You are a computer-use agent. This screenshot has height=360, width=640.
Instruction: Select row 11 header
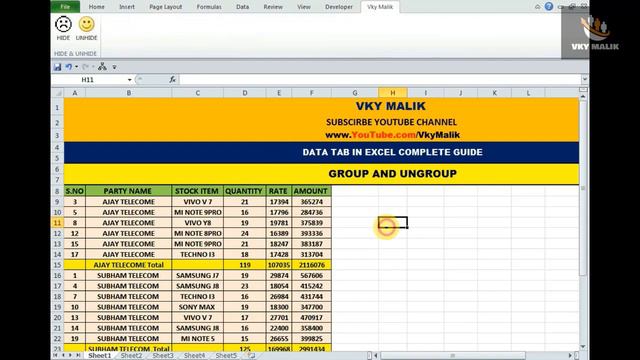(x=58, y=223)
